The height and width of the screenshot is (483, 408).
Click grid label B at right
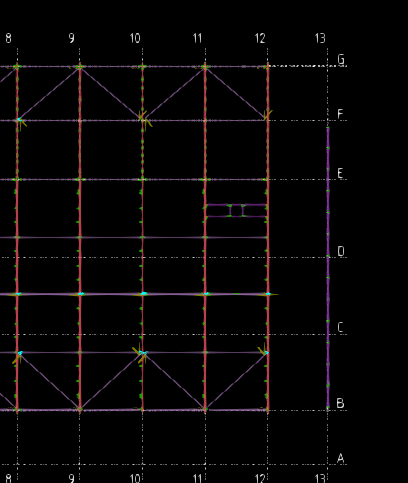coord(340,403)
